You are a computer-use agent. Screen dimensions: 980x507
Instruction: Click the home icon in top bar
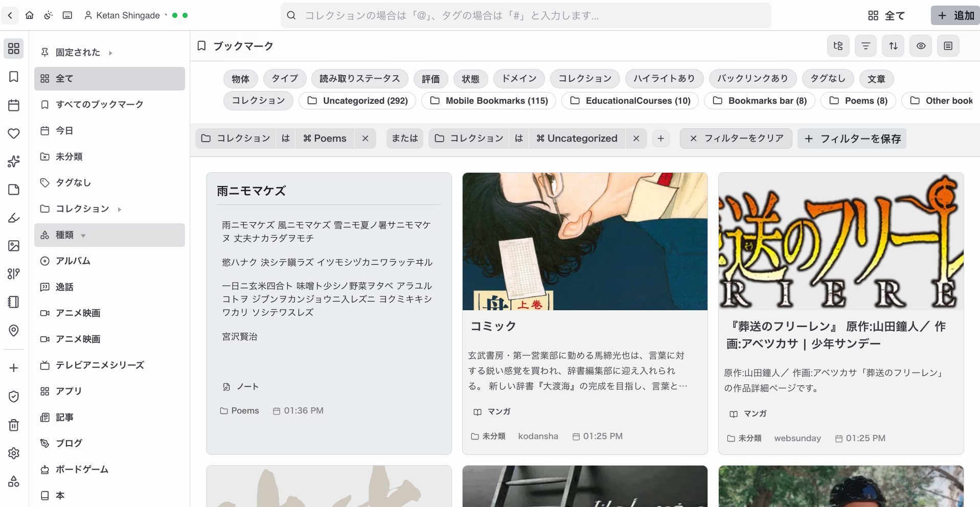[x=30, y=15]
